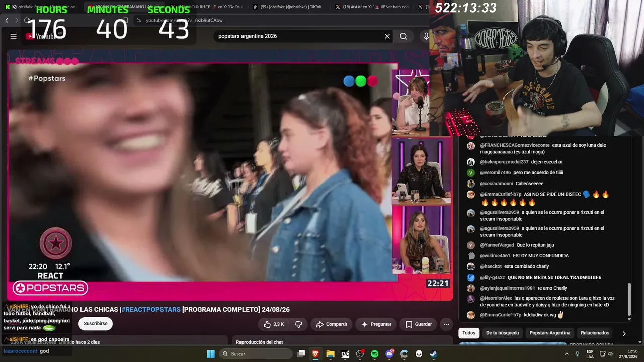Open volume settings from the system tray
The width and height of the screenshot is (644, 362).
(x=610, y=354)
